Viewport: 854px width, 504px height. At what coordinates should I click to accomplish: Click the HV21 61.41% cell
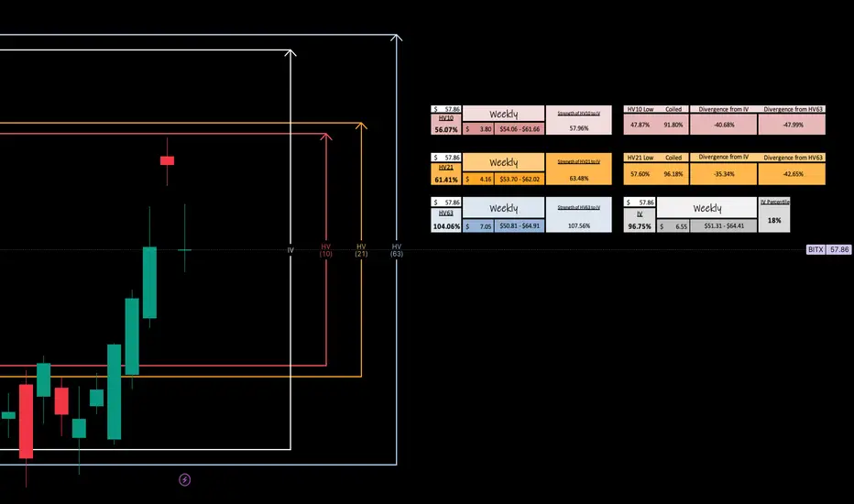pos(446,174)
